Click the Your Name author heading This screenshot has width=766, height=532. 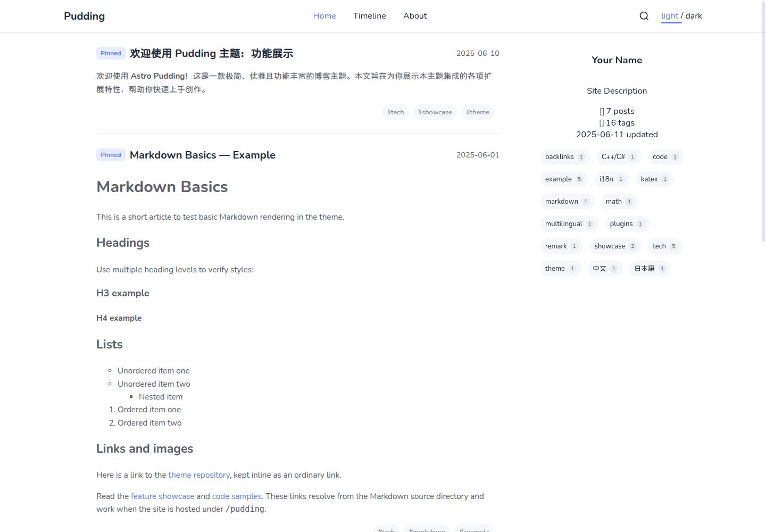tap(617, 60)
